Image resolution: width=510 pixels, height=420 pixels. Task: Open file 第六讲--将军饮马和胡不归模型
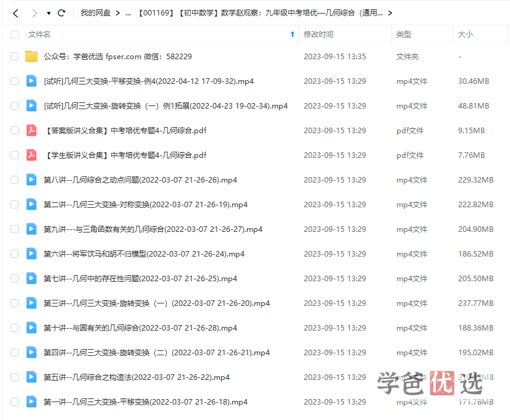coord(144,254)
